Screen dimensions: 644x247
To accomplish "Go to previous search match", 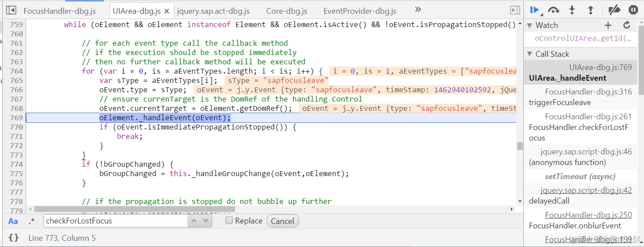I will point(194,221).
